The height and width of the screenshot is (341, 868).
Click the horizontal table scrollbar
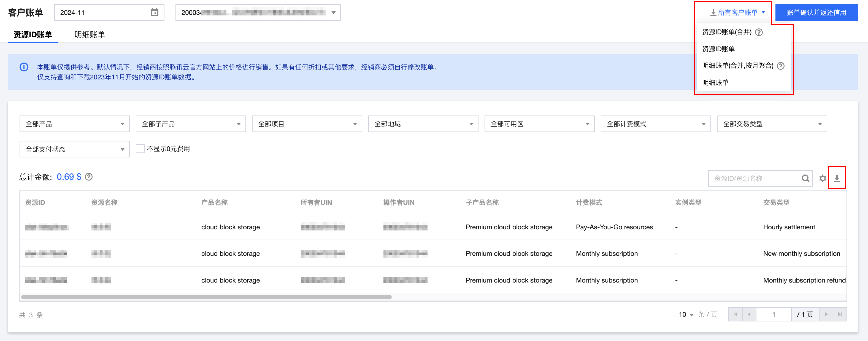(206, 297)
